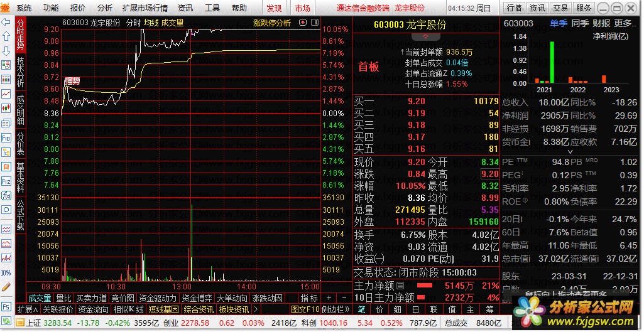The height and width of the screenshot is (332, 644).
Task: Click the 指标 button below chart
Action: (x=309, y=298)
